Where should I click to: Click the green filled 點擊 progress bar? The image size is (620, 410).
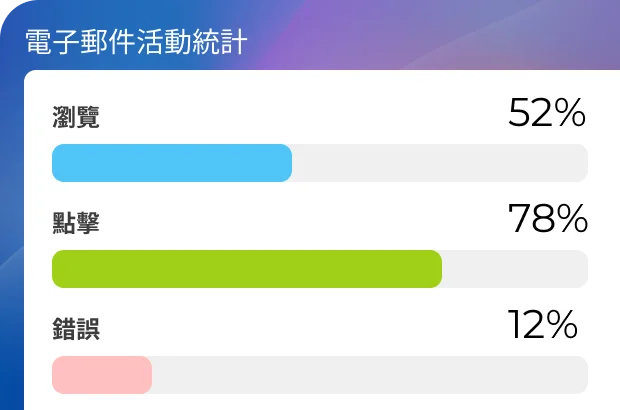click(x=247, y=269)
